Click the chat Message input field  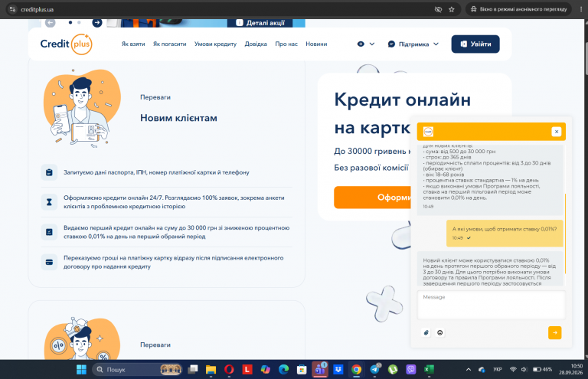pyautogui.click(x=491, y=305)
